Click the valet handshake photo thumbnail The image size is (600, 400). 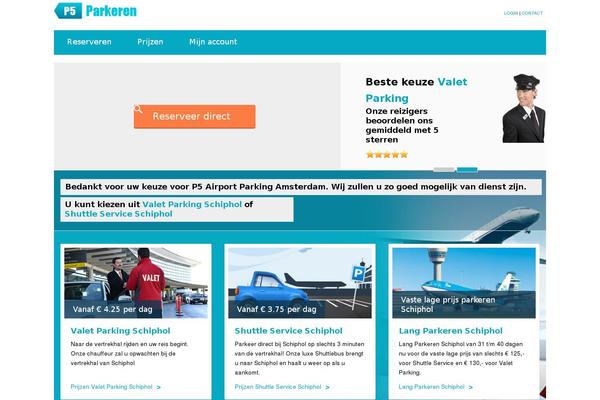[136, 283]
